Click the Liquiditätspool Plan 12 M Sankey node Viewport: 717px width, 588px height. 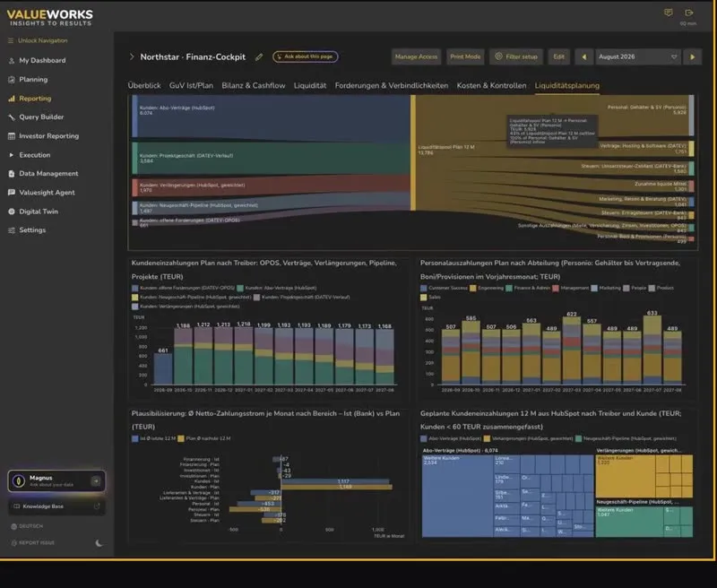(413, 152)
